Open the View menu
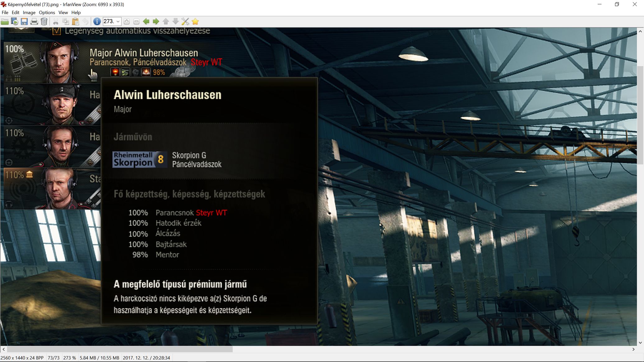This screenshot has width=644, height=362. pos(63,12)
